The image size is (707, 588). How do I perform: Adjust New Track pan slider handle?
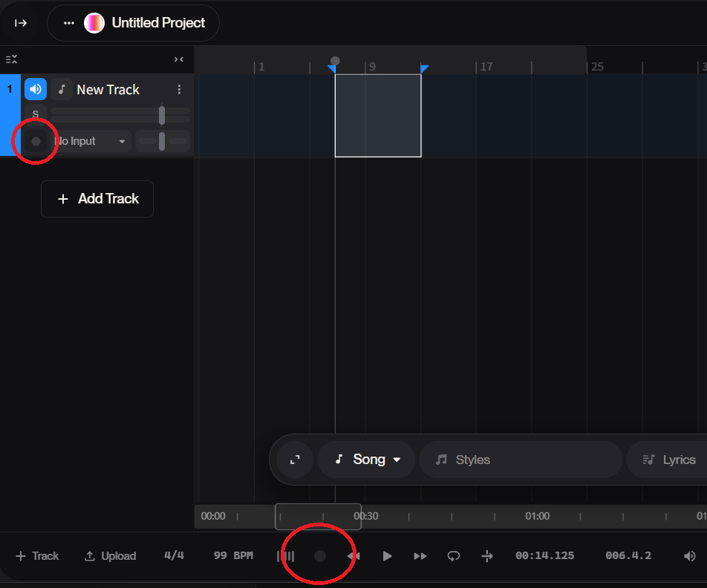coord(162,141)
